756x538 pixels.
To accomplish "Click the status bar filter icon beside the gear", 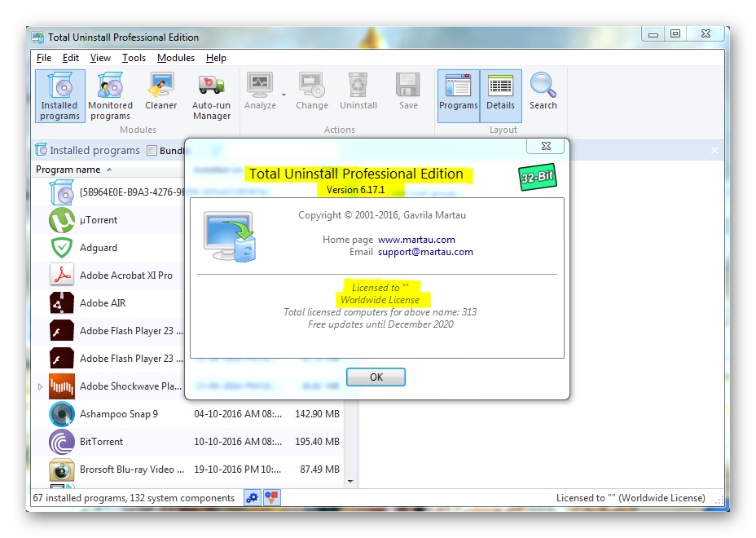I will pyautogui.click(x=271, y=497).
